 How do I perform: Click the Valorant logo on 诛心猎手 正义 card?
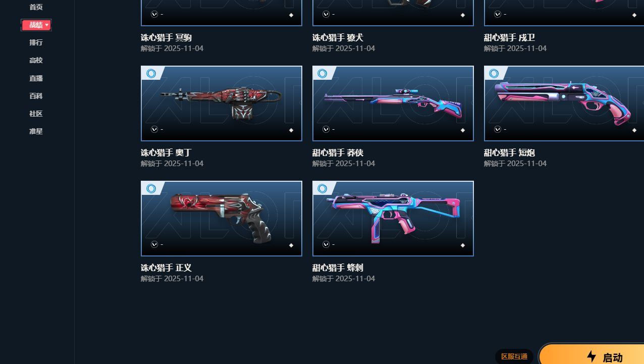pyautogui.click(x=154, y=244)
